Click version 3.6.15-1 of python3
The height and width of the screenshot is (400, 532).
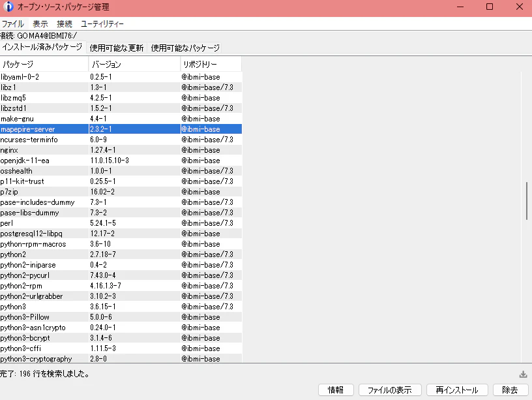click(103, 307)
